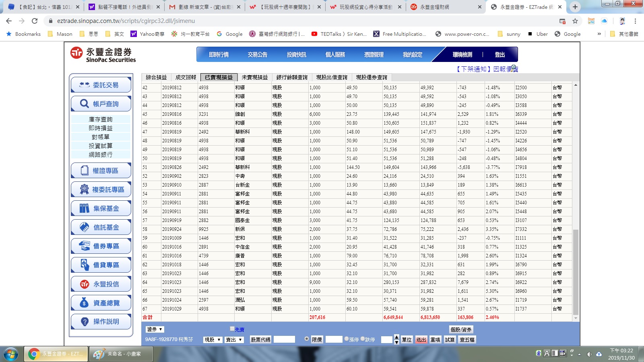Open the Chrome three-dot menu
This screenshot has height=362, width=644.
click(x=635, y=21)
